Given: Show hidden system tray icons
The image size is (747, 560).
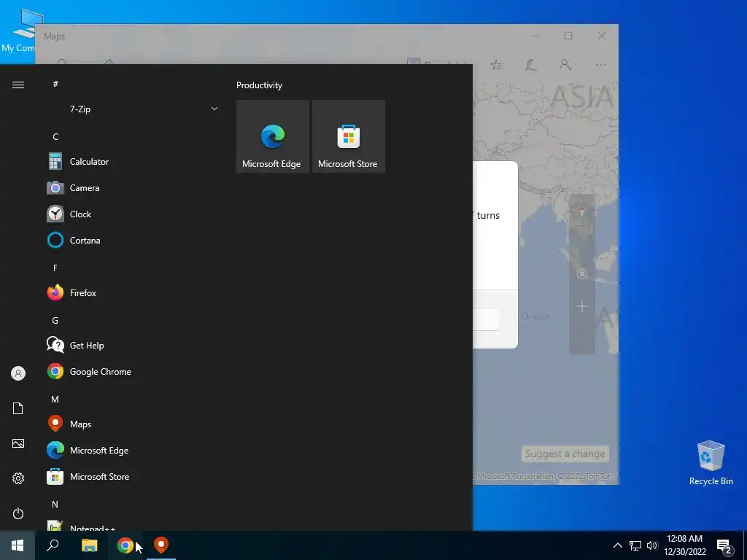Looking at the screenshot, I should [617, 545].
